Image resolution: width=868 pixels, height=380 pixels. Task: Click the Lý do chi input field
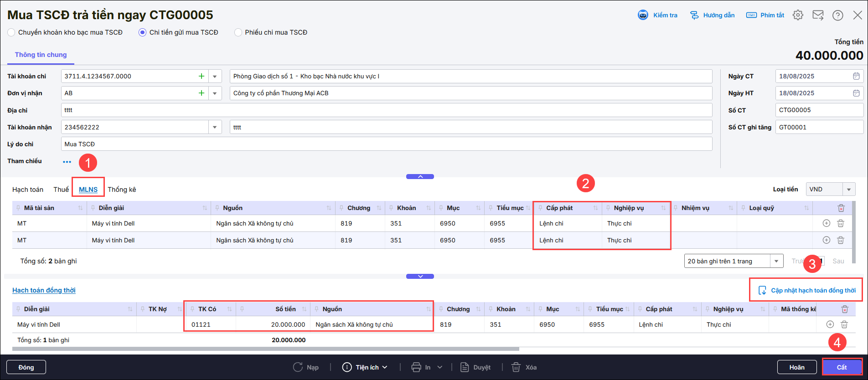[x=386, y=144]
